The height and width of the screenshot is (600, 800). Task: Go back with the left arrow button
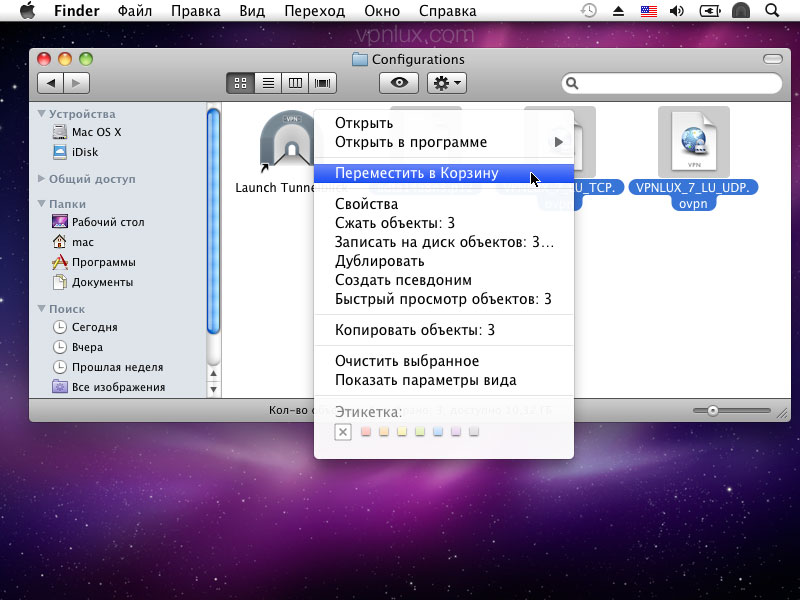click(x=51, y=83)
